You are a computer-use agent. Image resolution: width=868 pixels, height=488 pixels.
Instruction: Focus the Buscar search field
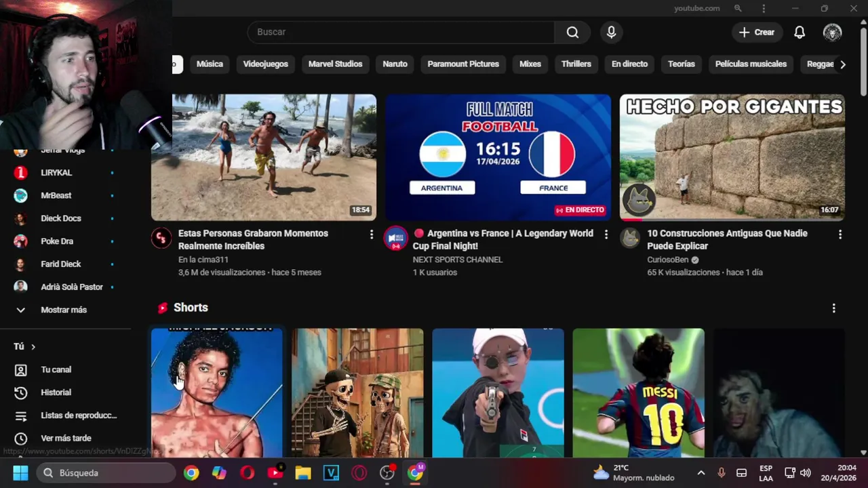401,33
